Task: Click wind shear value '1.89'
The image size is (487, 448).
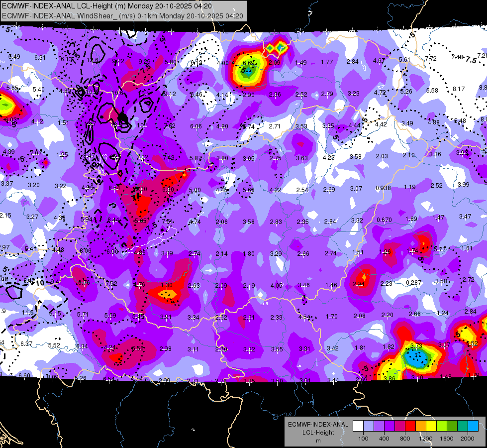Action: tap(411, 219)
